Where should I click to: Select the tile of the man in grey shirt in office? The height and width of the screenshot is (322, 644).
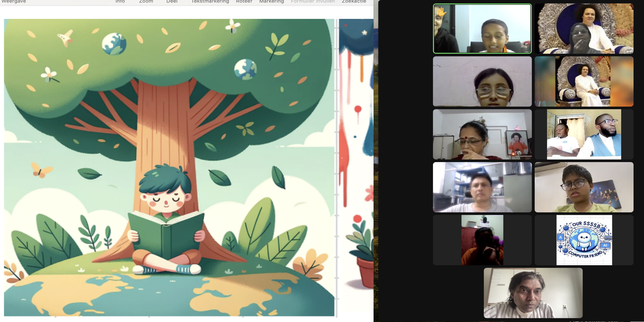[x=482, y=187]
